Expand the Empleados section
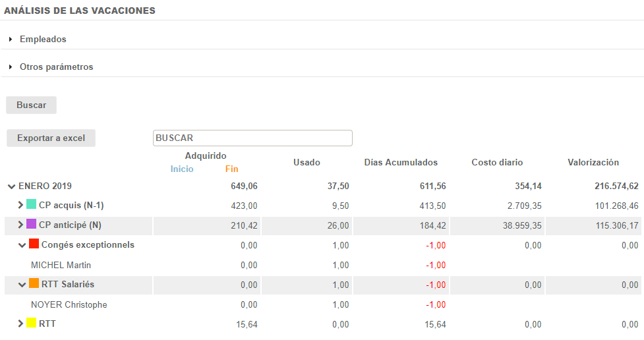 [x=42, y=39]
